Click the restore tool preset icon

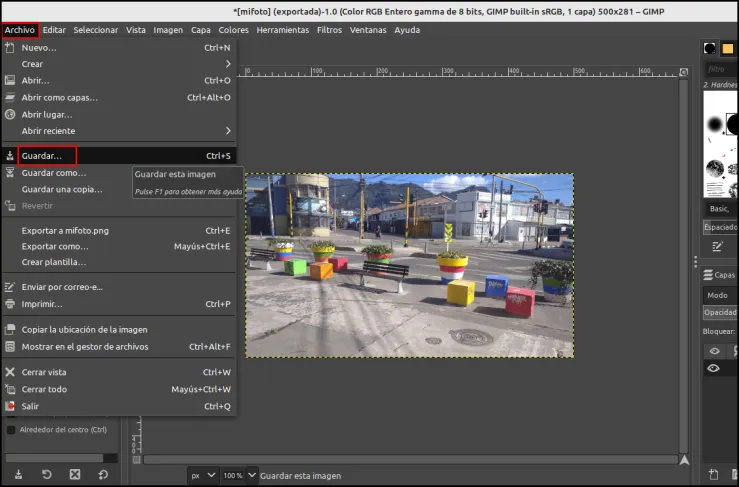46,474
